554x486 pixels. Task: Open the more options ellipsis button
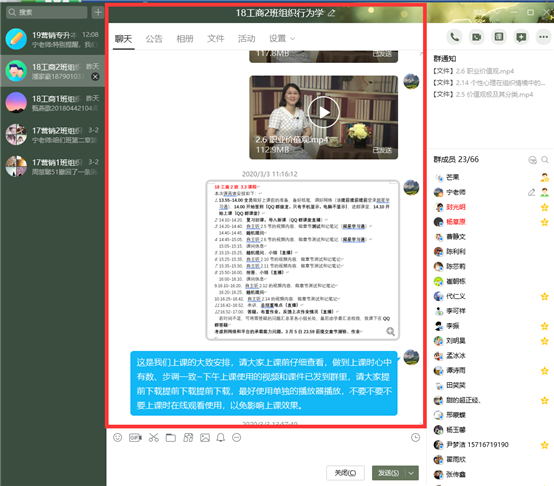(x=543, y=37)
